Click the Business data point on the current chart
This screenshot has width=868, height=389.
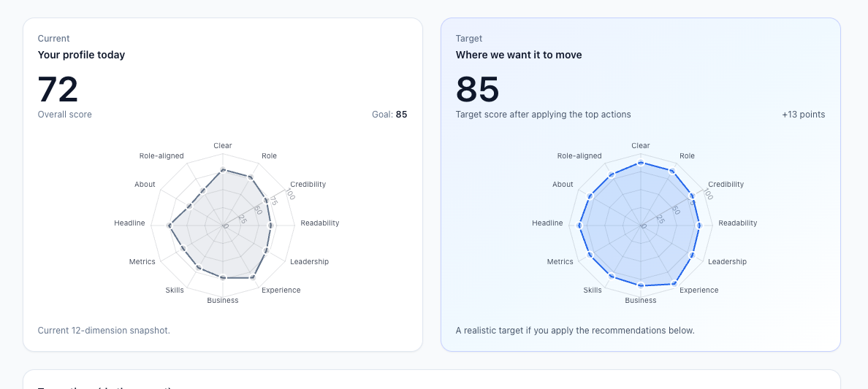[223, 278]
